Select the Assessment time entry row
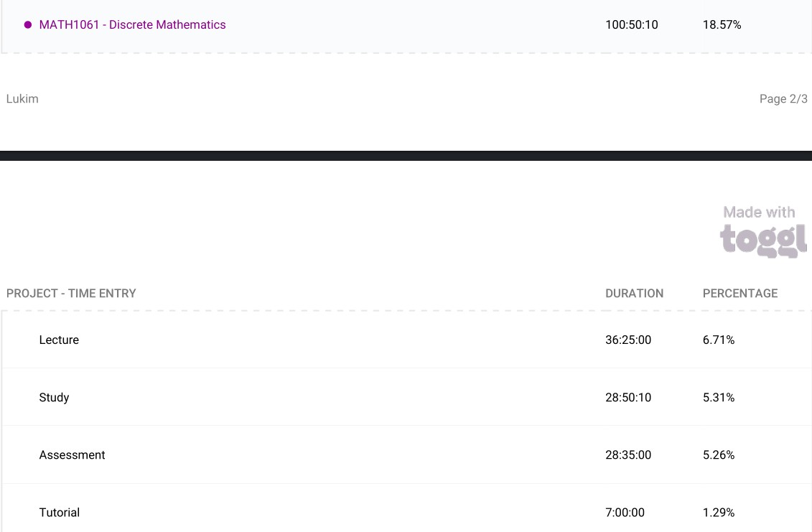 [x=72, y=455]
